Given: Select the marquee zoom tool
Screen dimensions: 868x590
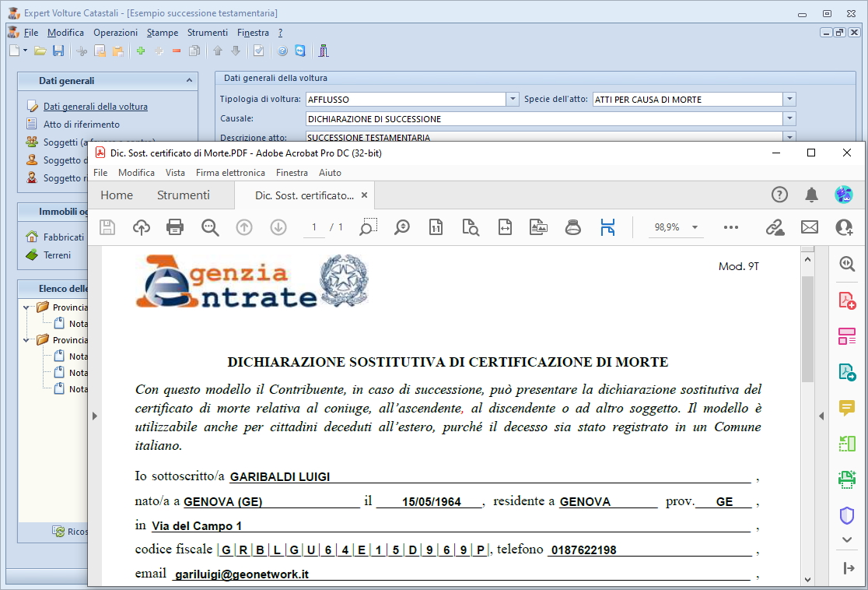Looking at the screenshot, I should coord(368,227).
